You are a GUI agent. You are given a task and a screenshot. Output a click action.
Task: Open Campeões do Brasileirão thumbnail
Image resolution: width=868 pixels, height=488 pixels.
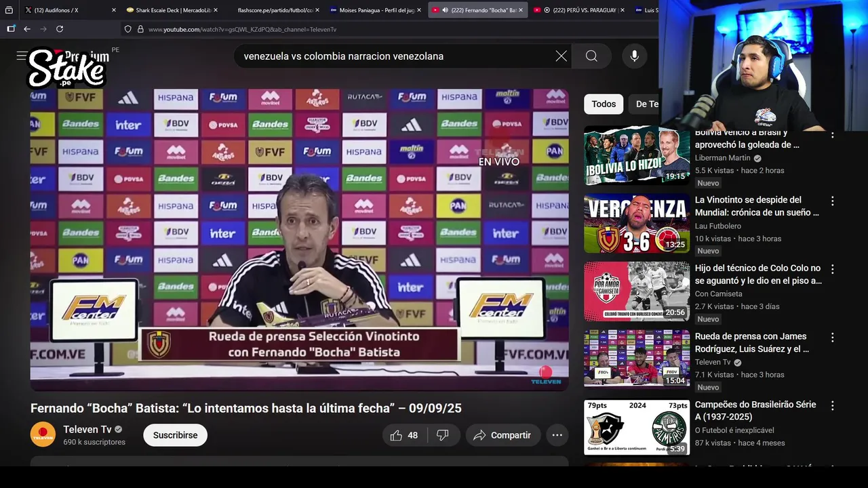coord(637,428)
